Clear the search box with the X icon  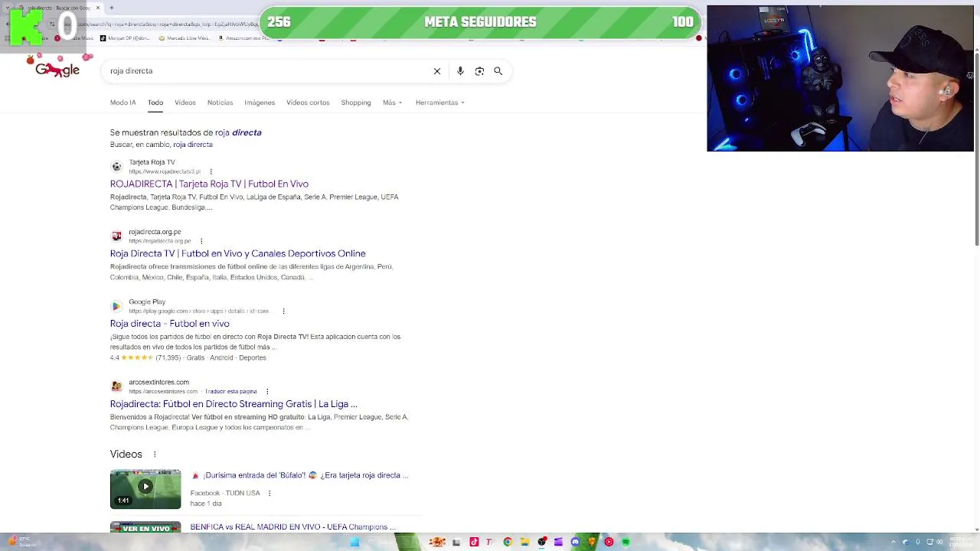pos(437,71)
